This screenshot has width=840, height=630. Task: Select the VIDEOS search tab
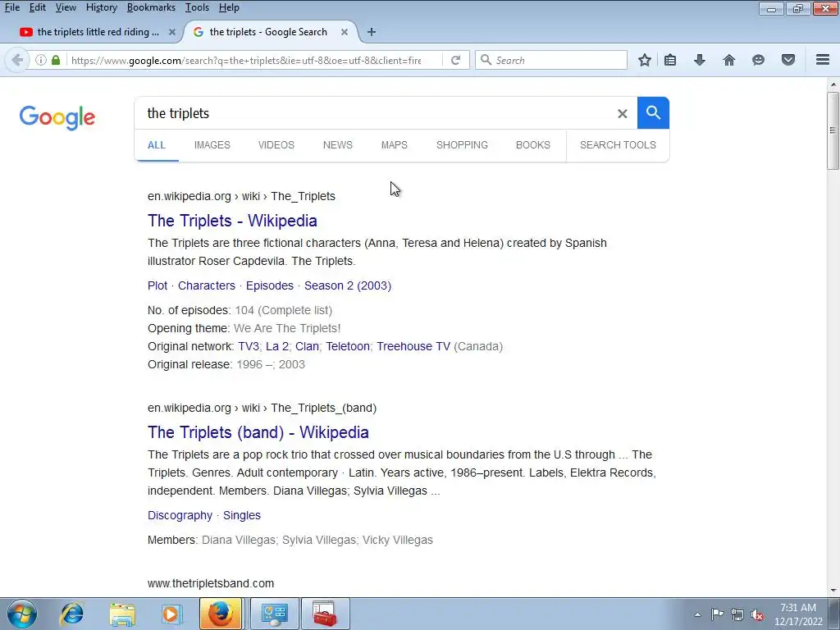pyautogui.click(x=276, y=145)
